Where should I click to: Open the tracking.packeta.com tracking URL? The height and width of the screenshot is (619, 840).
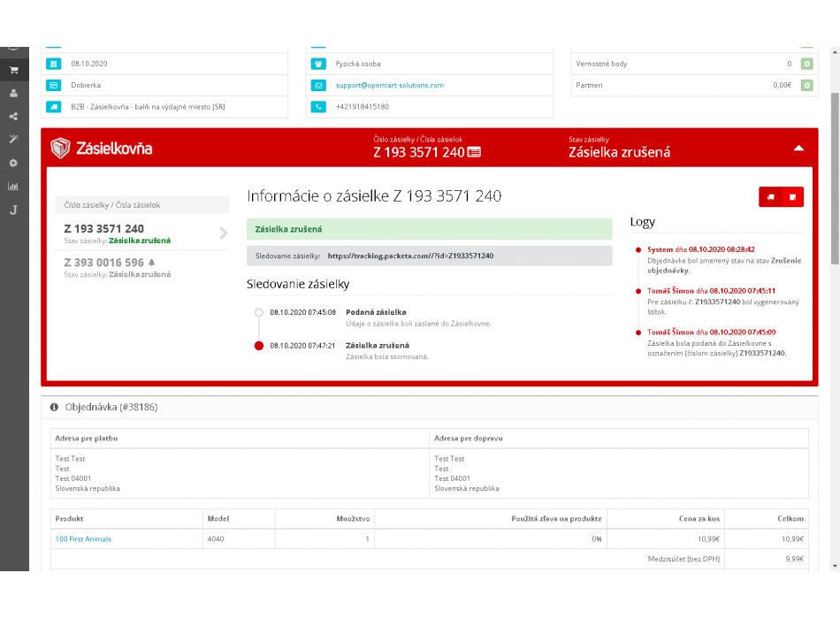[410, 256]
